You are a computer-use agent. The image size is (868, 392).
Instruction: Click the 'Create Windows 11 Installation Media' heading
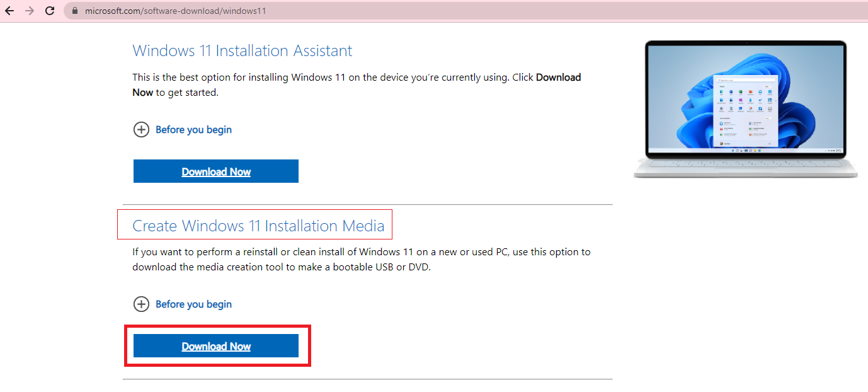(258, 226)
